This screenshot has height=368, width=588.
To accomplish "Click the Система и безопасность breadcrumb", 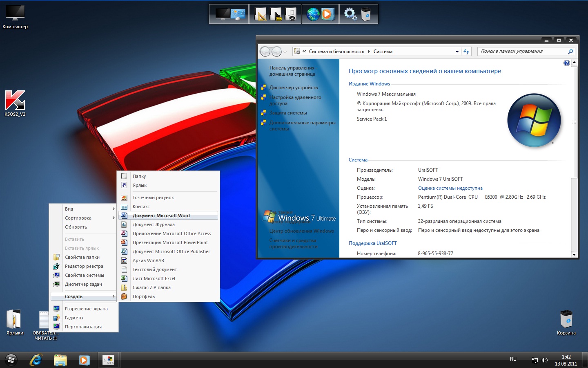I will click(336, 52).
